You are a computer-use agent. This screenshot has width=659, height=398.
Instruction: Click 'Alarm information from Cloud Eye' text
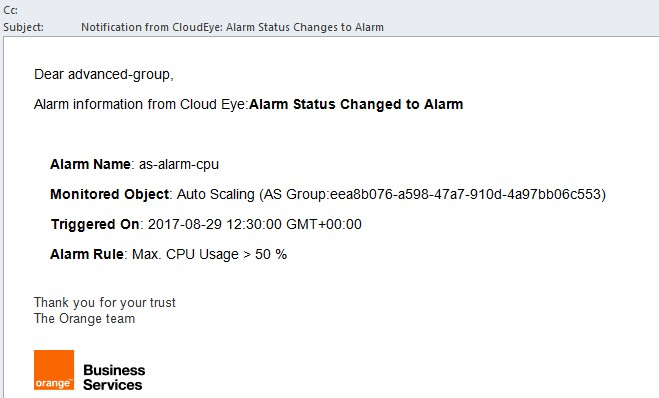[140, 104]
